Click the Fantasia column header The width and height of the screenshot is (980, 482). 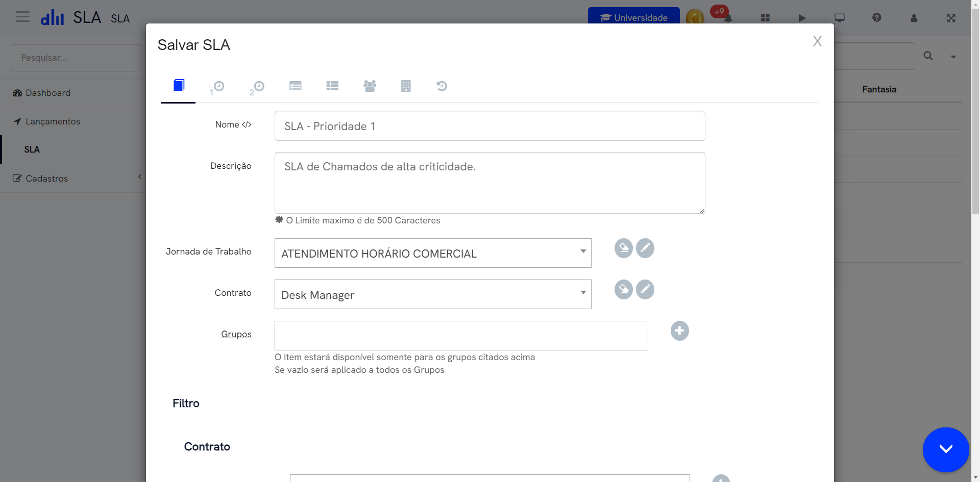[x=879, y=89]
